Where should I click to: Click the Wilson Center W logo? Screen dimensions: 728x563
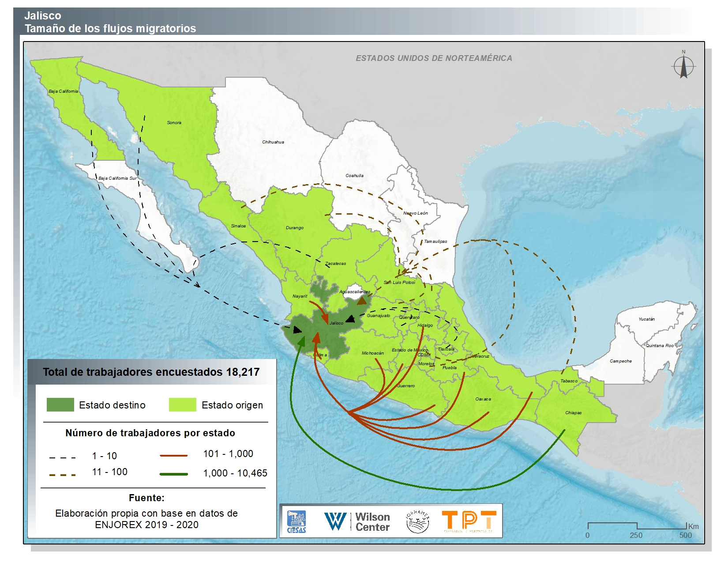point(335,521)
